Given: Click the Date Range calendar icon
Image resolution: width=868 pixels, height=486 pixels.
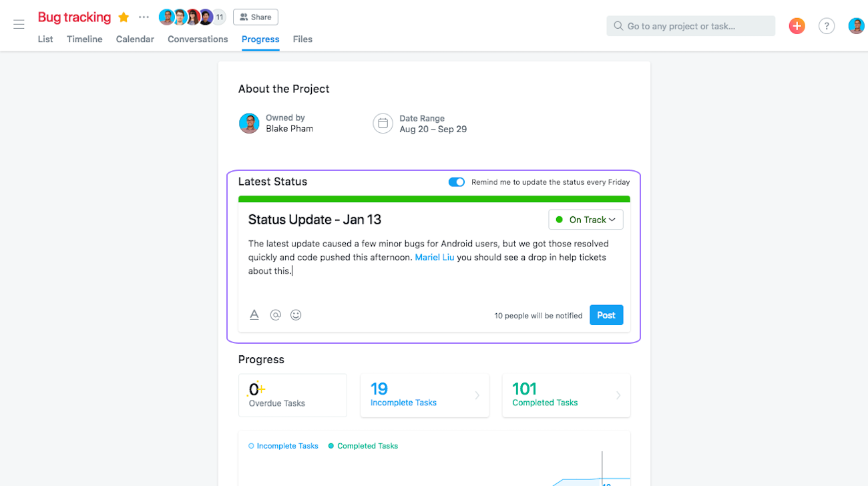Looking at the screenshot, I should (x=383, y=124).
